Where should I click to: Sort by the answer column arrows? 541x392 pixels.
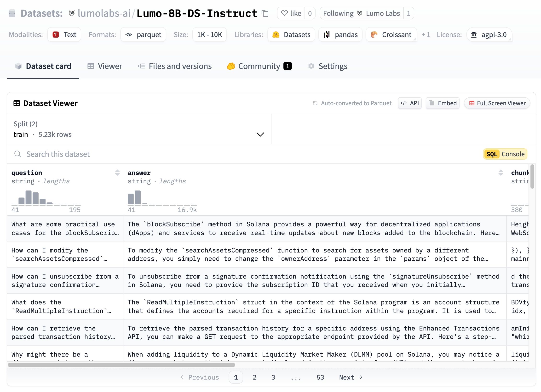(x=501, y=173)
